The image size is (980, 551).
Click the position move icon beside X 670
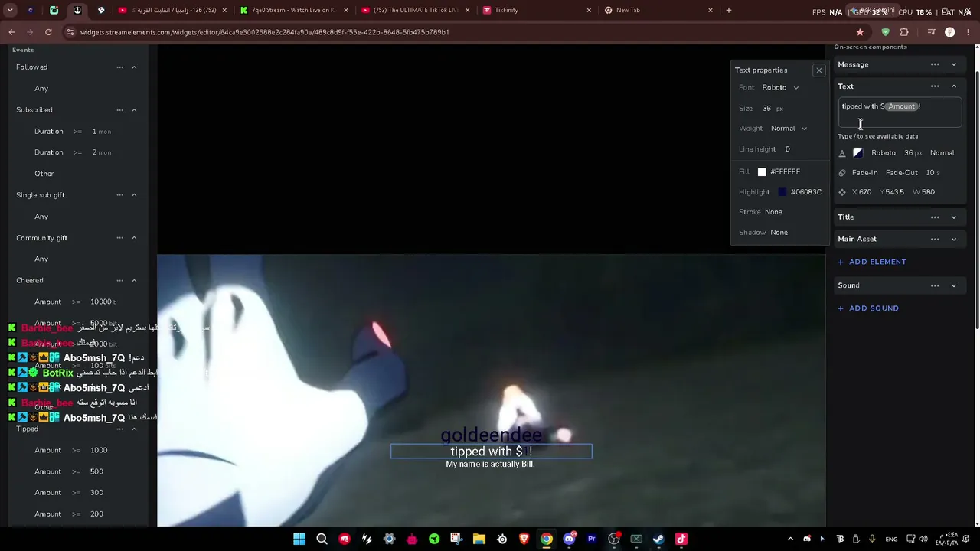point(842,192)
